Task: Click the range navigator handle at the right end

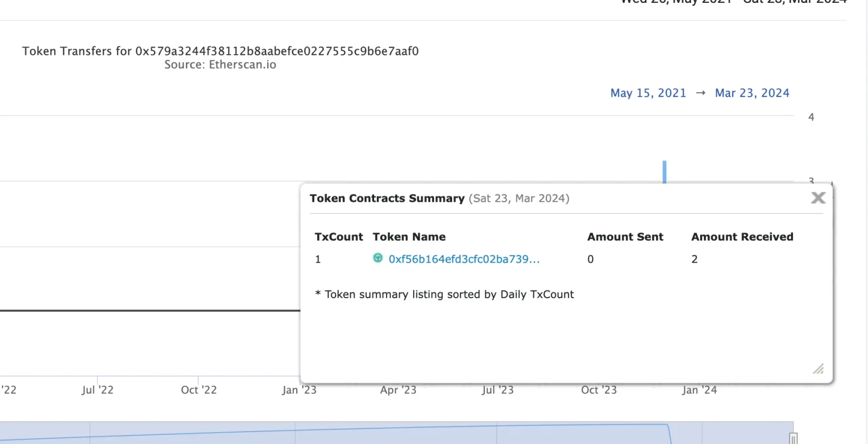Action: [793, 438]
